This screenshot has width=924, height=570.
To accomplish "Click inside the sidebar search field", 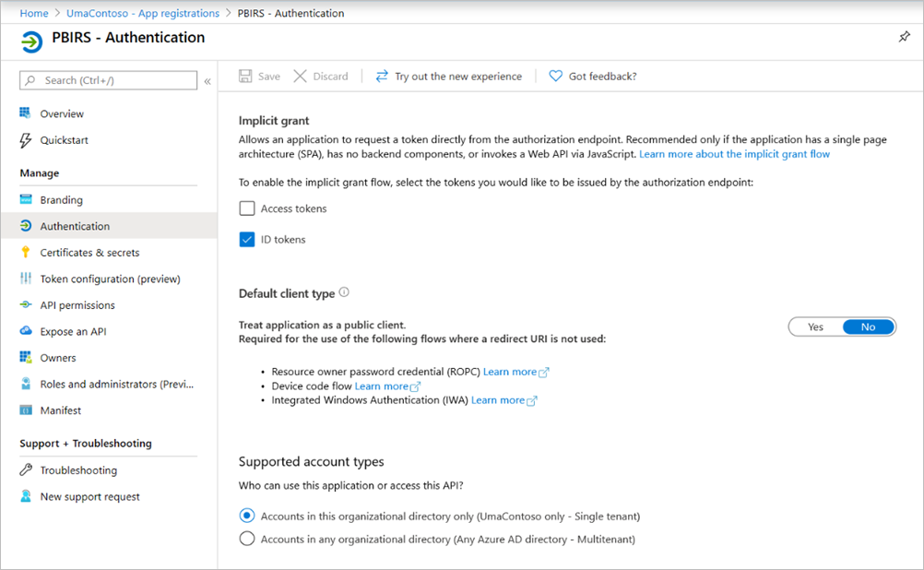I will 108,80.
